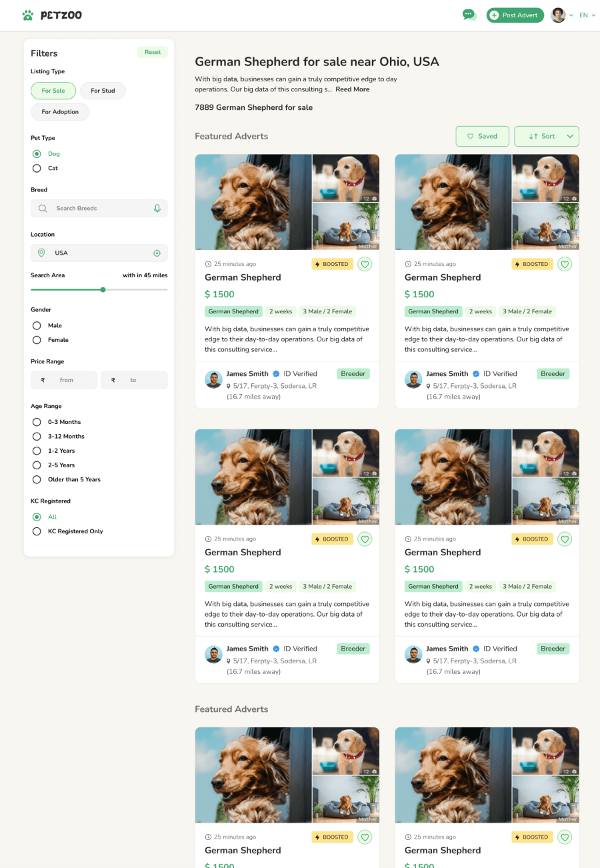Click James Smith's avatar on top-right card
The height and width of the screenshot is (868, 600).
(x=413, y=379)
